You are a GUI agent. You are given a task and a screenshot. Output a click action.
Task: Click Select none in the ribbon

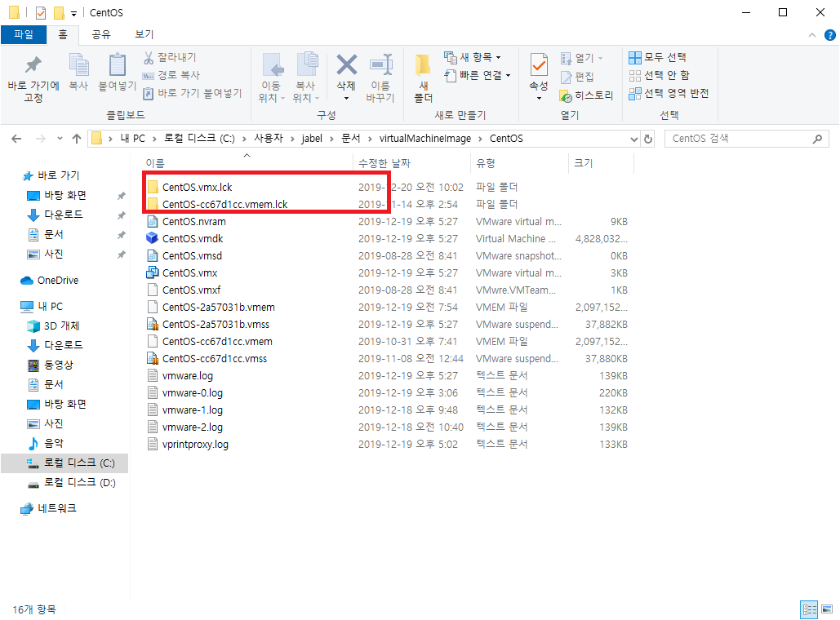tap(659, 75)
